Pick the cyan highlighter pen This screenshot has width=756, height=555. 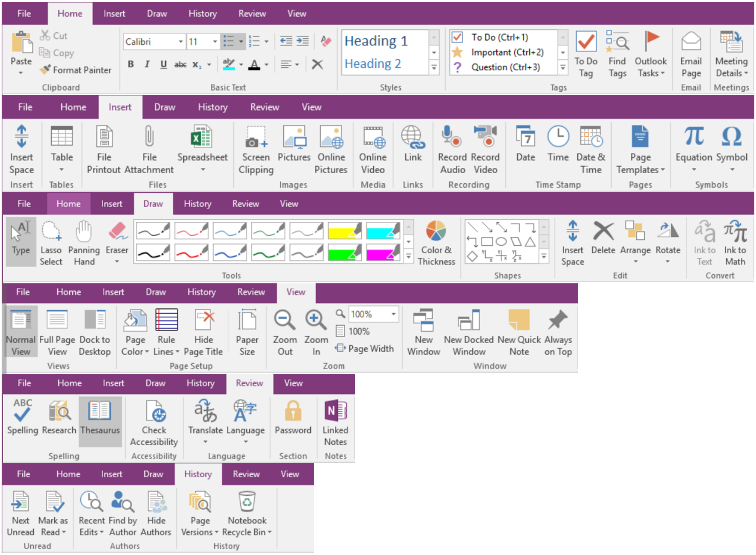[383, 230]
